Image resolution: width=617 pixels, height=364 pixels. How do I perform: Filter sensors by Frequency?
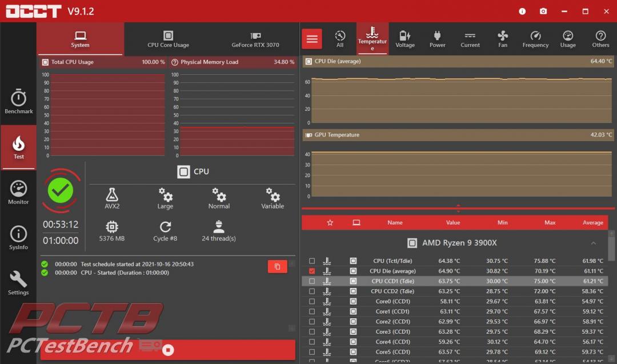(535, 39)
